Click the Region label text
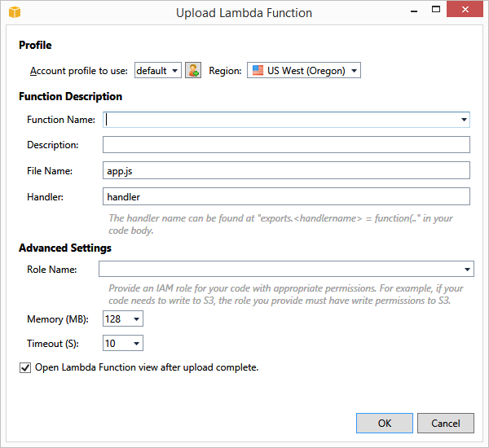489x448 pixels. click(225, 71)
